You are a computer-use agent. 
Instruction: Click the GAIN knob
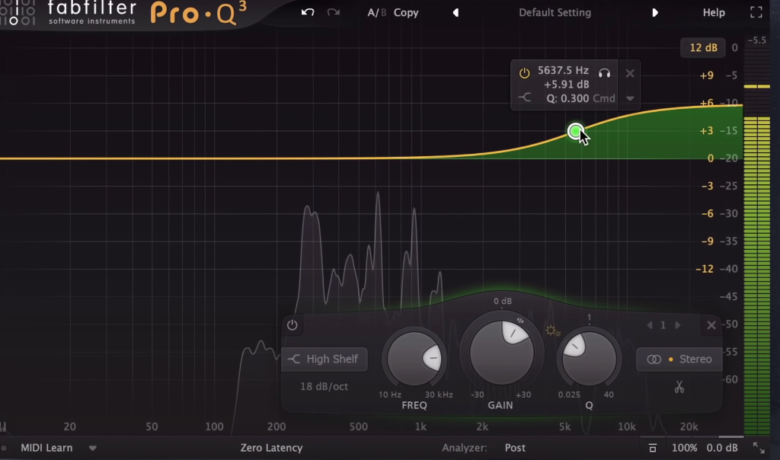pos(501,353)
